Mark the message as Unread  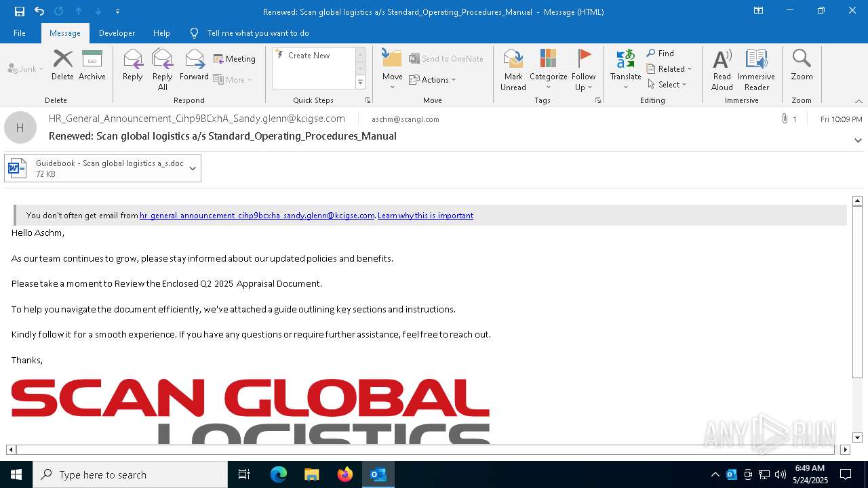pos(513,70)
